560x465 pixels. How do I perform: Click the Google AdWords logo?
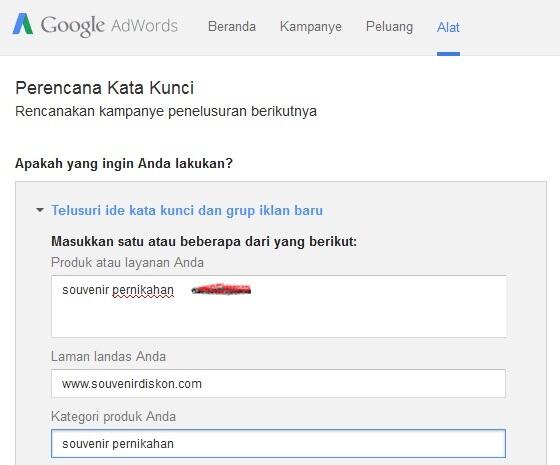tap(95, 25)
